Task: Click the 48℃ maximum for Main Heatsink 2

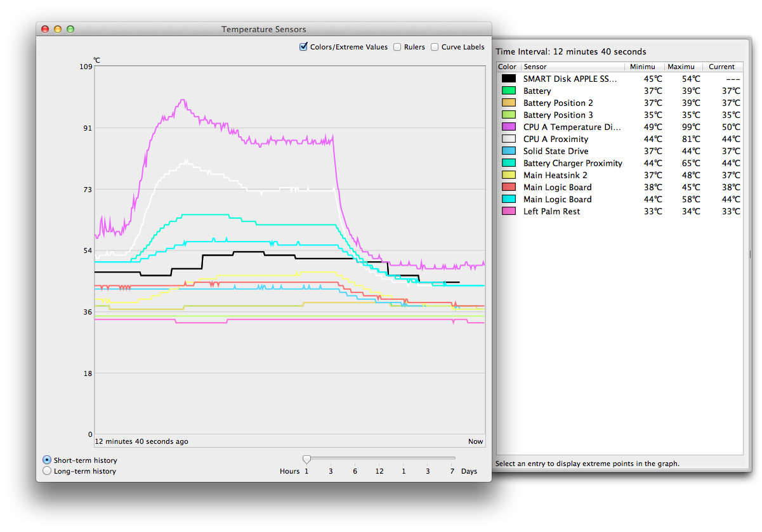Action: click(692, 175)
